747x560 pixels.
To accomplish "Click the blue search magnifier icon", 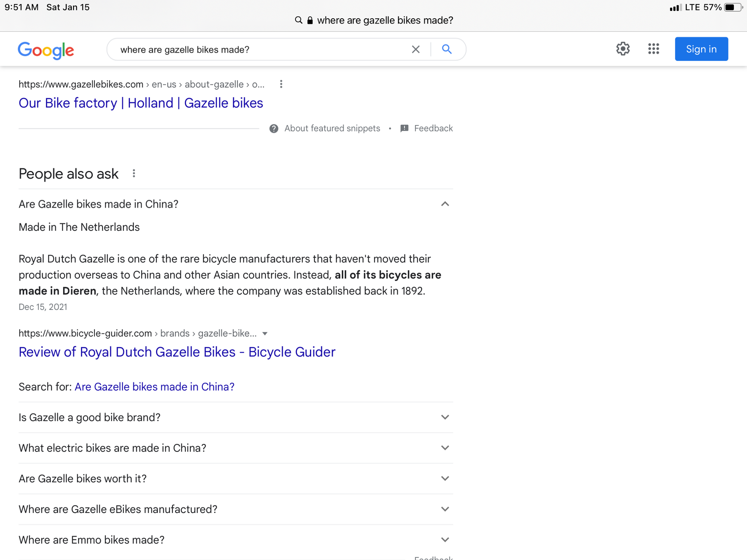I will (447, 49).
